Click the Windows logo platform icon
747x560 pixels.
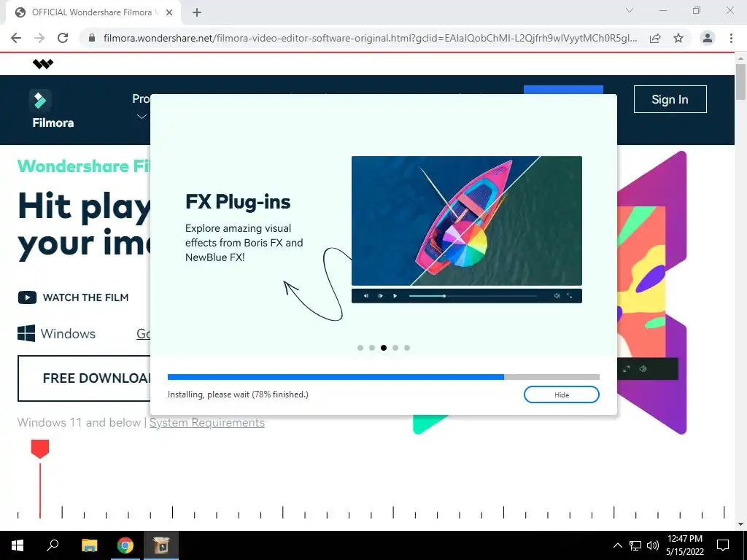[x=26, y=333]
